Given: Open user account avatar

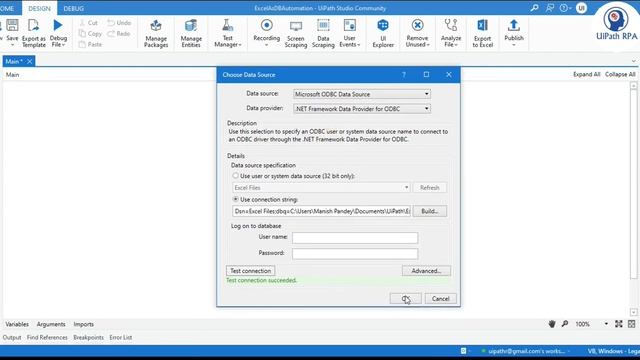Looking at the screenshot, I should (x=581, y=8).
